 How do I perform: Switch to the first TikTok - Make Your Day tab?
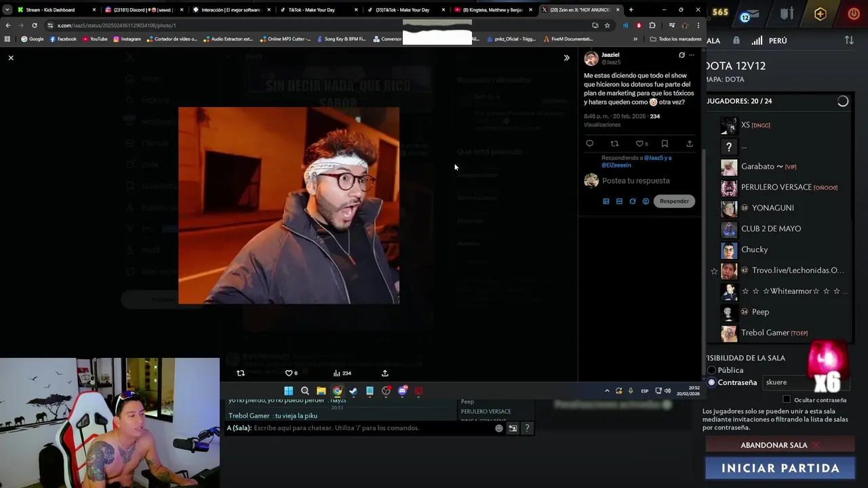(318, 9)
